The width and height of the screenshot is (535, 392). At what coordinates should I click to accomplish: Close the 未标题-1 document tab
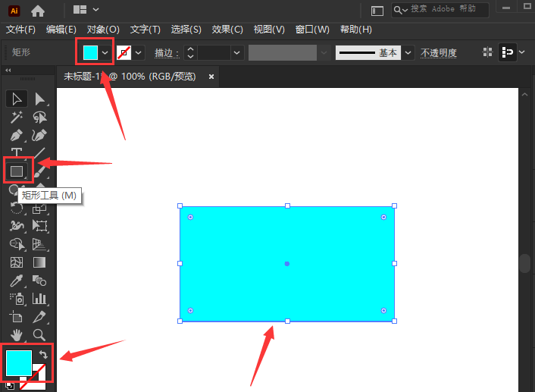[x=211, y=77]
